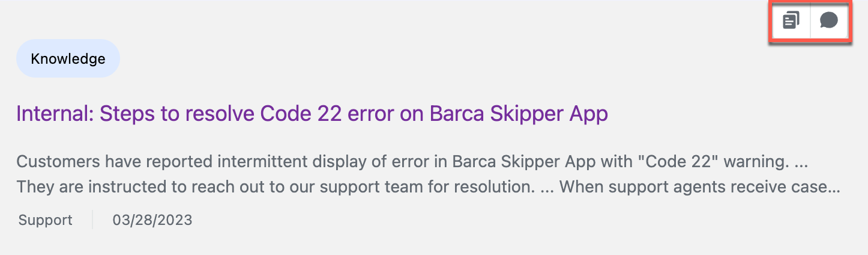Click the rounded blue Knowledge pill

click(68, 58)
